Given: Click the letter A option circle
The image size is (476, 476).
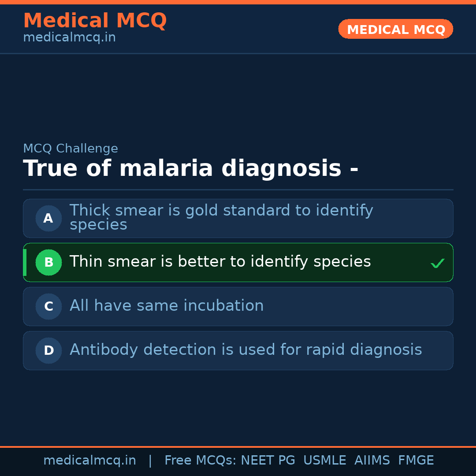Looking at the screenshot, I should 48,218.
